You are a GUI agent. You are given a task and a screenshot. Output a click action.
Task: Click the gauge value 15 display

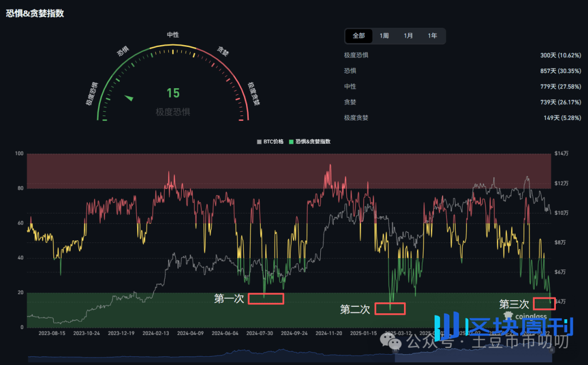point(173,93)
